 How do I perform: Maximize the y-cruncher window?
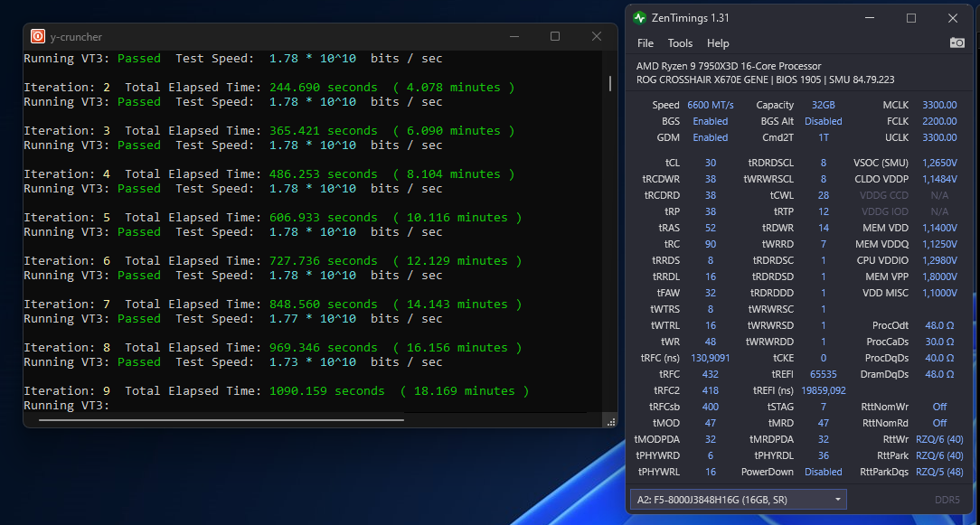pyautogui.click(x=555, y=36)
